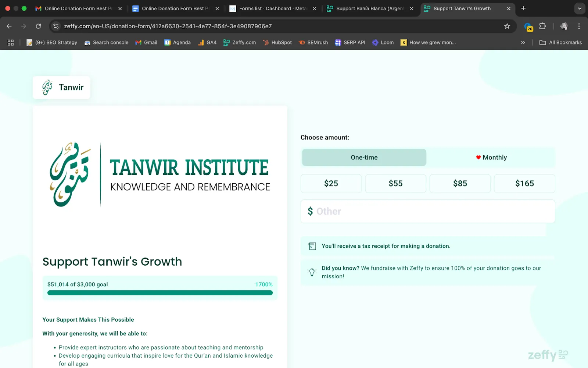Open the Chrome profile avatar
This screenshot has width=588, height=368.
pos(563,26)
